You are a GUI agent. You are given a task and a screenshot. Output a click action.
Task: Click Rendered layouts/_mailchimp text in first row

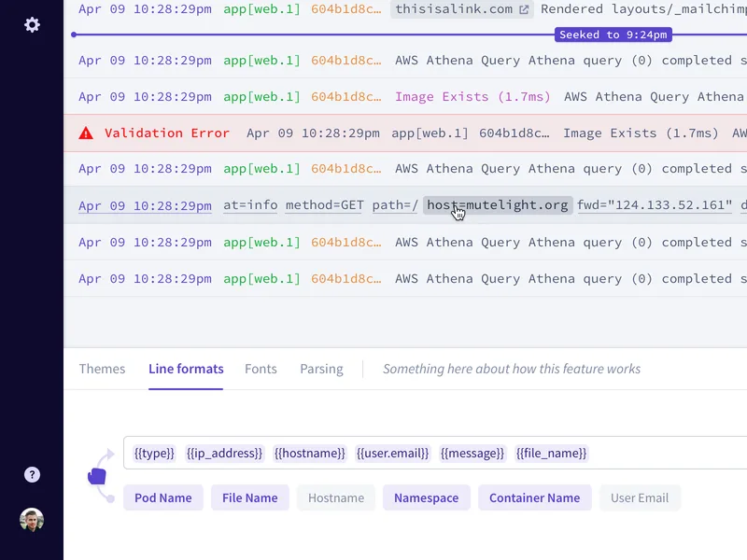point(643,9)
